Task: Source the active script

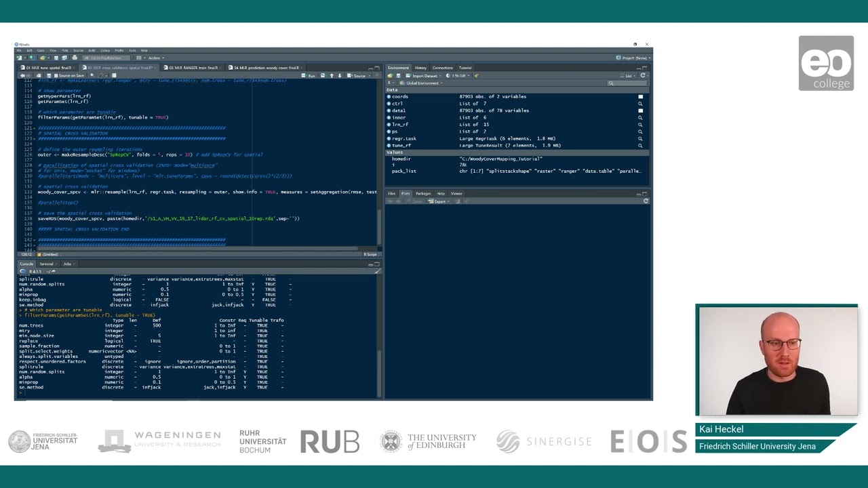Action: [357, 75]
